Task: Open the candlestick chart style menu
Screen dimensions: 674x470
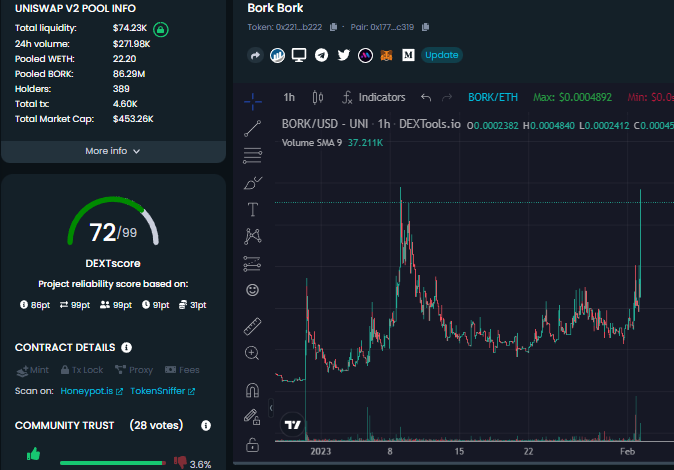Action: 318,98
